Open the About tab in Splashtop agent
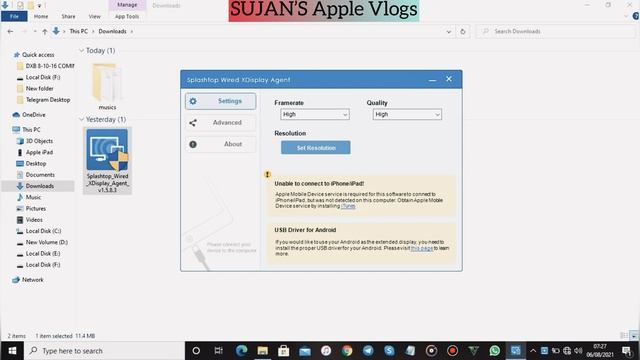Viewport: 640px width, 360px height. coord(220,144)
